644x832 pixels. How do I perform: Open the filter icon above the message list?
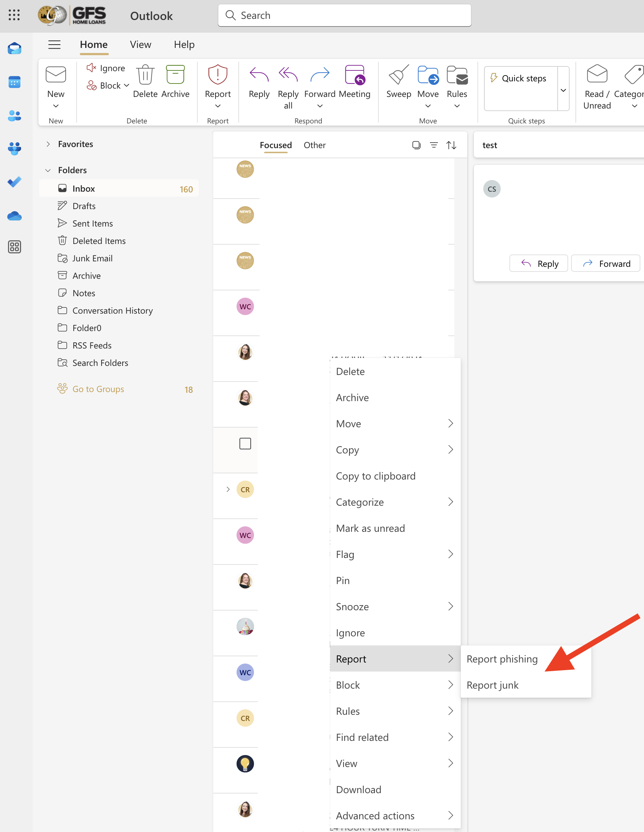point(434,145)
